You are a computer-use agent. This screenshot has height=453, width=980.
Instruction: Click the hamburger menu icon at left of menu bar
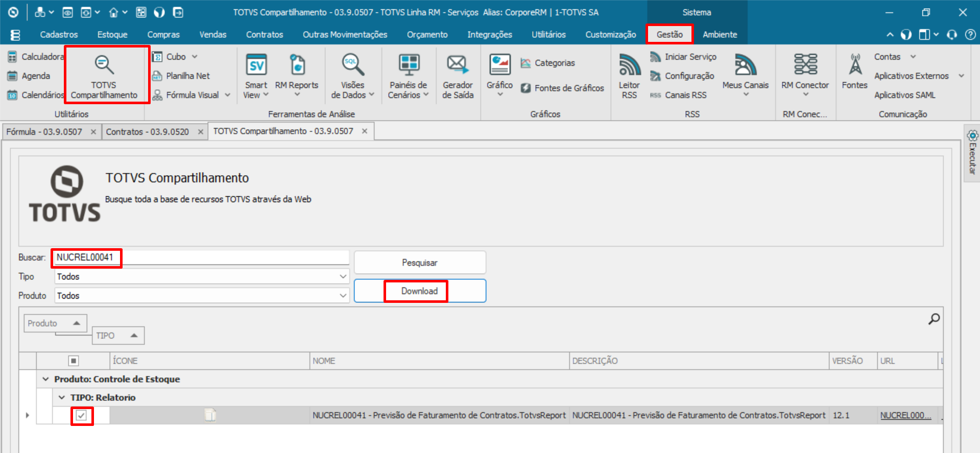point(15,35)
